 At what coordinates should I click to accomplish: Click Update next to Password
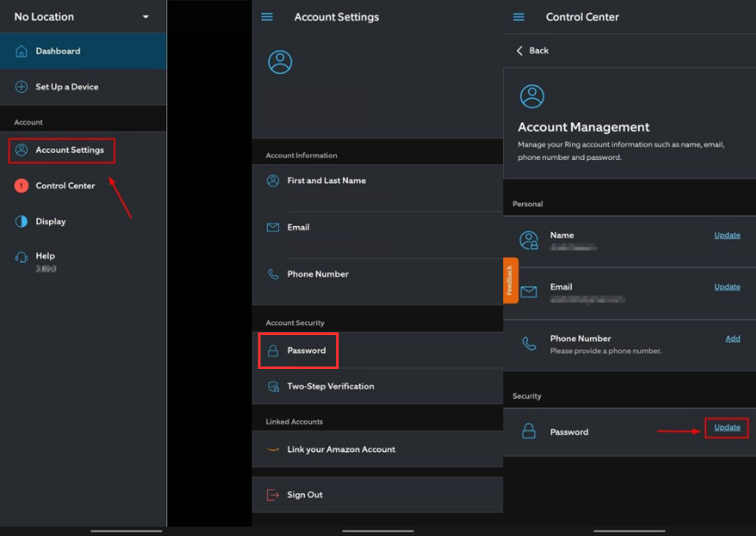pyautogui.click(x=727, y=428)
